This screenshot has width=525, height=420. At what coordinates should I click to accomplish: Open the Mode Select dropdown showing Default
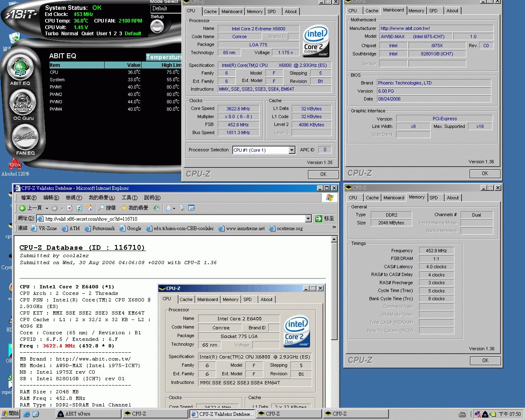click(x=166, y=9)
